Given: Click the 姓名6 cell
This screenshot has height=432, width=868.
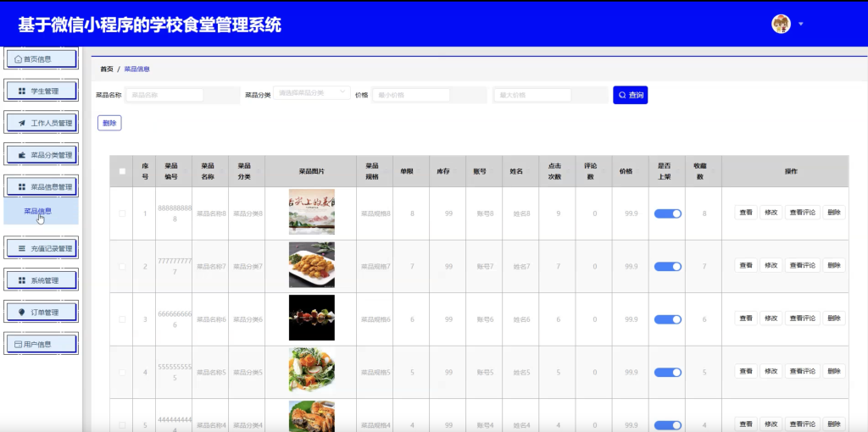Looking at the screenshot, I should 521,319.
